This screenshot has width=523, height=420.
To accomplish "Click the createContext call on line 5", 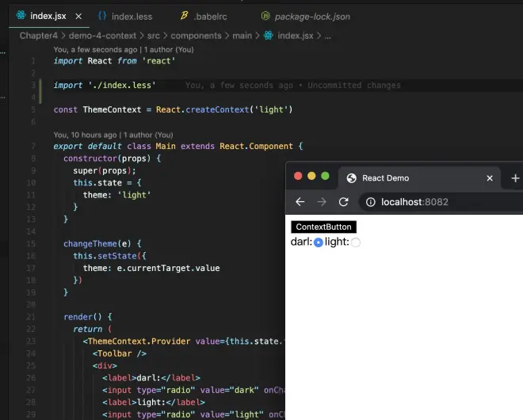I will pos(217,109).
